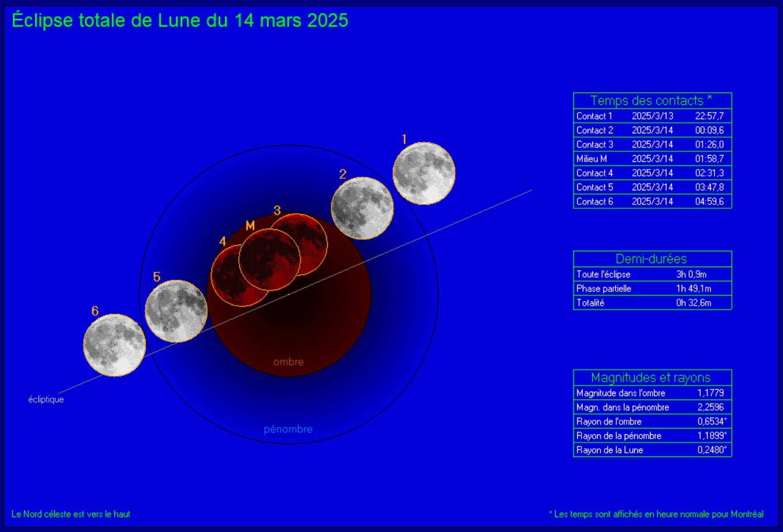The image size is (783, 532).
Task: Select the full moon at position 5
Action: coord(176,311)
